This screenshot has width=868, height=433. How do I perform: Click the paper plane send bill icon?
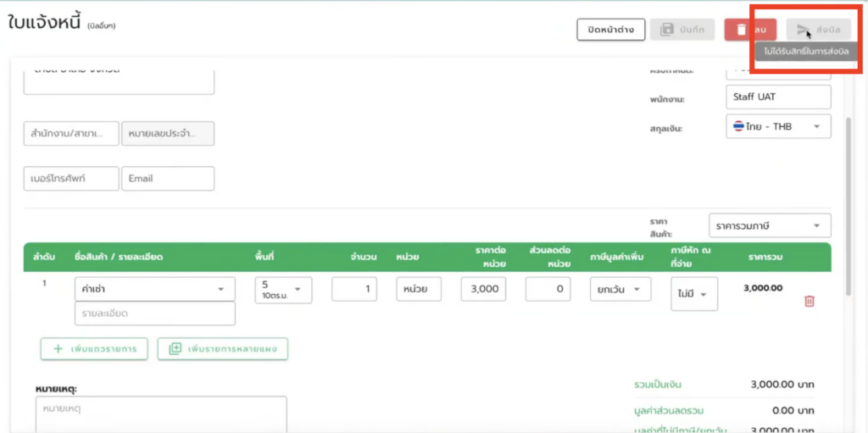(x=804, y=31)
